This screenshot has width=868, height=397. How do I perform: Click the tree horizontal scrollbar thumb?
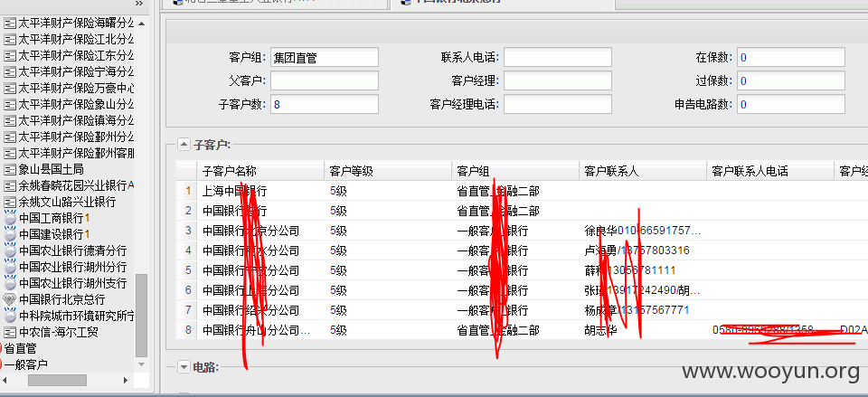coord(58,381)
